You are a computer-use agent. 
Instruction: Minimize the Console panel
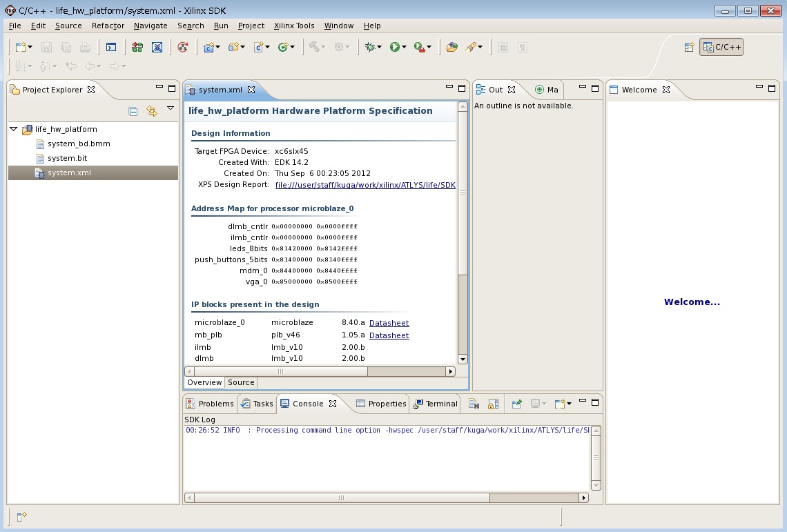point(582,401)
